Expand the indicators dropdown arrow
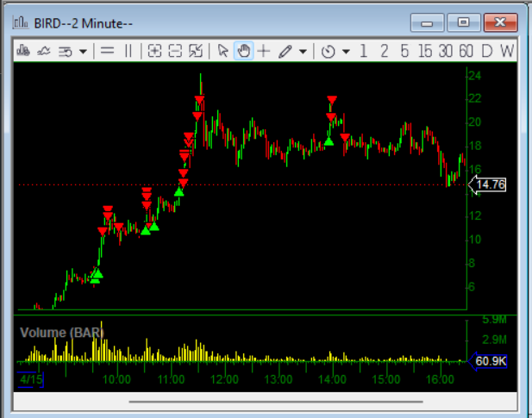Viewport: 532px width, 418px height. 83,52
